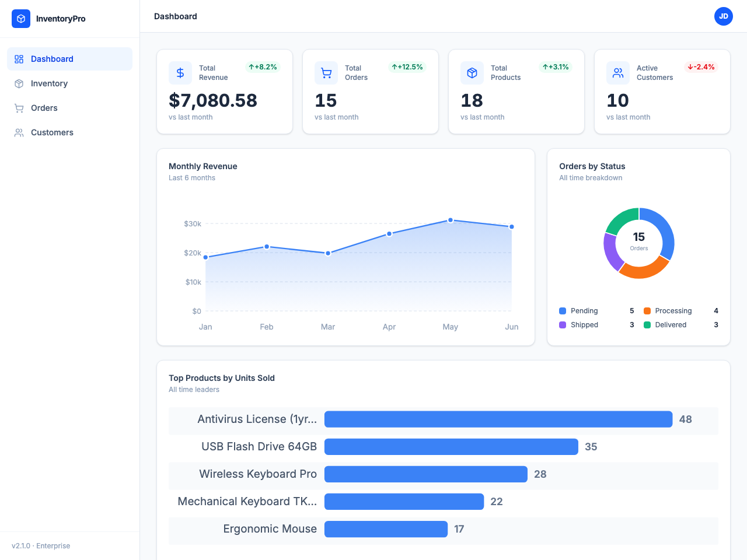Click the Customers people icon in sidebar
Screen dimensions: 747x560
point(19,132)
